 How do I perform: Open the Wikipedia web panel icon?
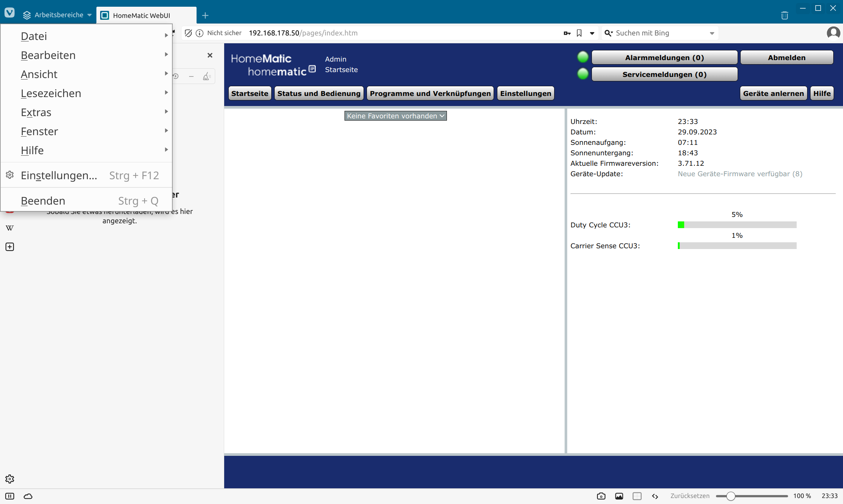point(10,228)
